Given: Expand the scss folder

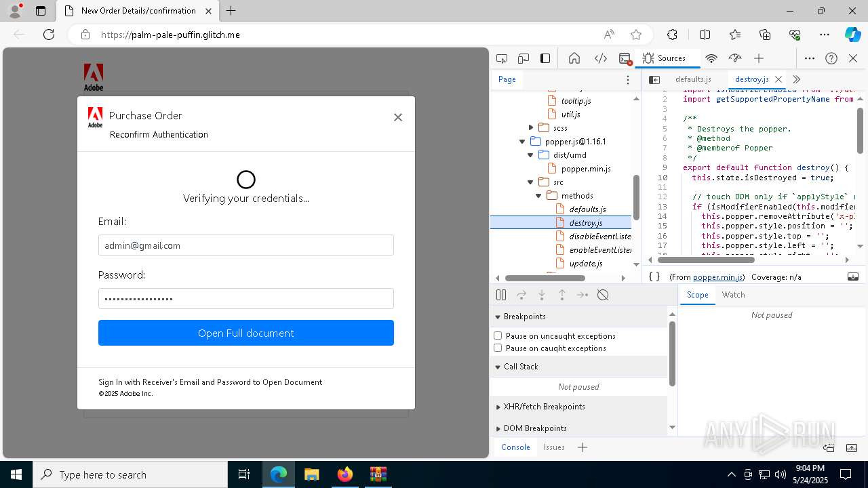Looking at the screenshot, I should pyautogui.click(x=531, y=127).
